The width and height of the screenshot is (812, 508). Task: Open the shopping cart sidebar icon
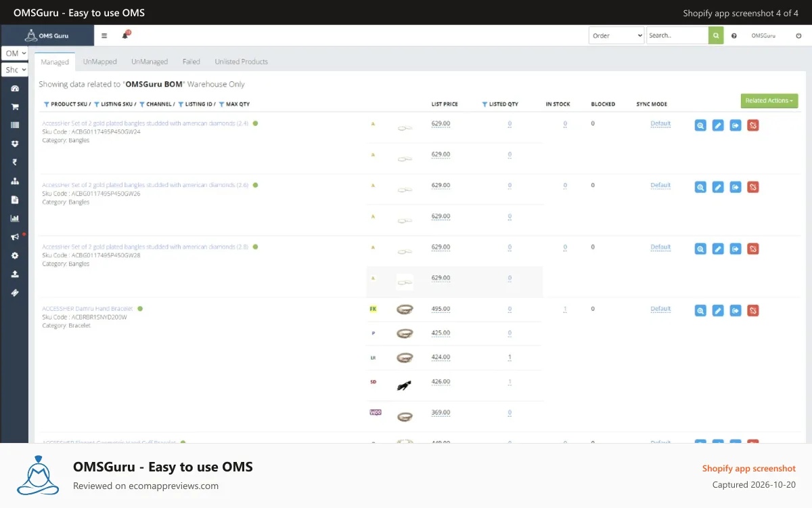click(x=15, y=107)
